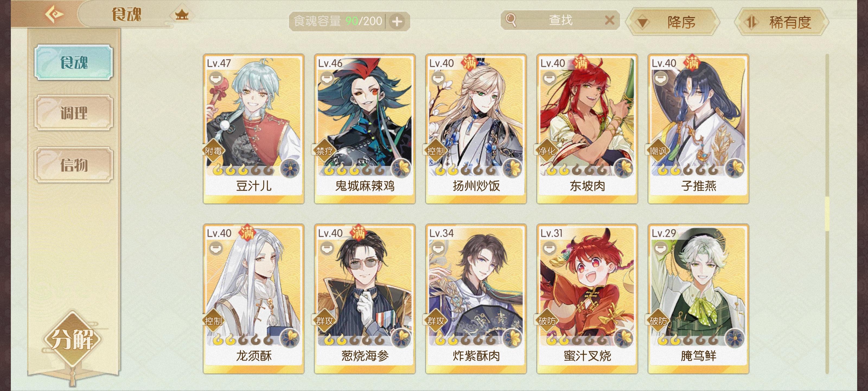Click the magnifier search icon

tap(511, 20)
